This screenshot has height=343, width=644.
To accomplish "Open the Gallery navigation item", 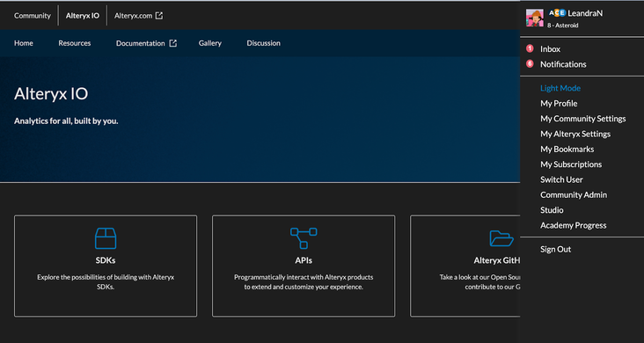I will click(x=210, y=43).
